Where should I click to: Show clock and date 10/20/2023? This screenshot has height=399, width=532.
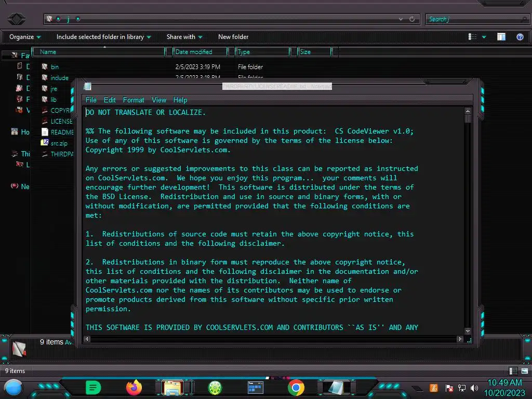pos(504,388)
